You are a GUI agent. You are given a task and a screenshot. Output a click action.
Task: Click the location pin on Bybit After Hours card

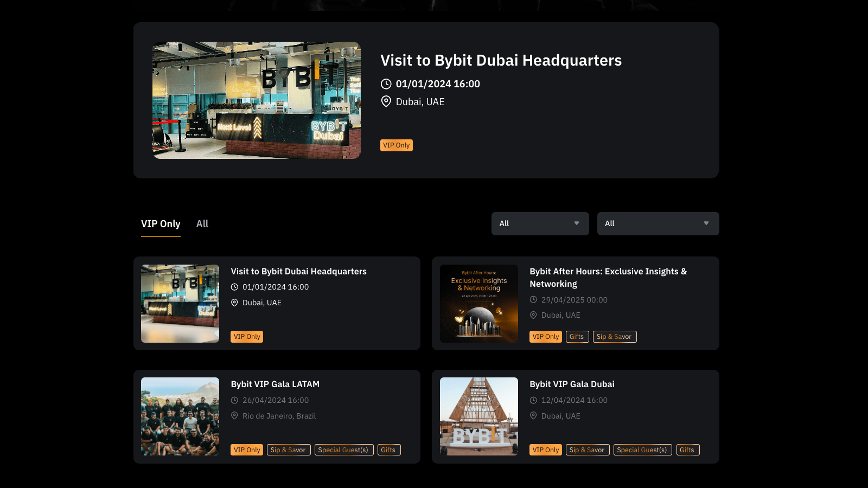tap(533, 315)
